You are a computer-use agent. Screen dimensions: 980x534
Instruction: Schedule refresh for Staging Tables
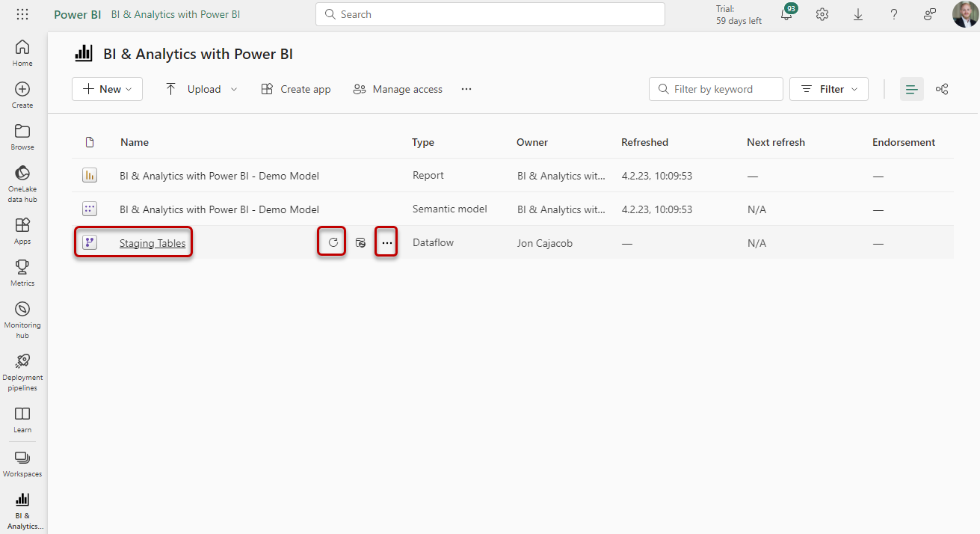point(360,242)
